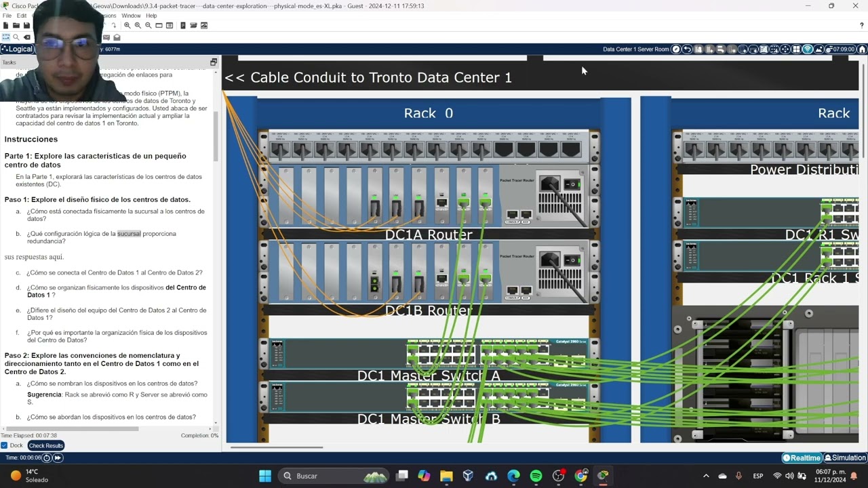Click the Rack 0 label
The height and width of the screenshot is (488, 868).
click(x=429, y=113)
